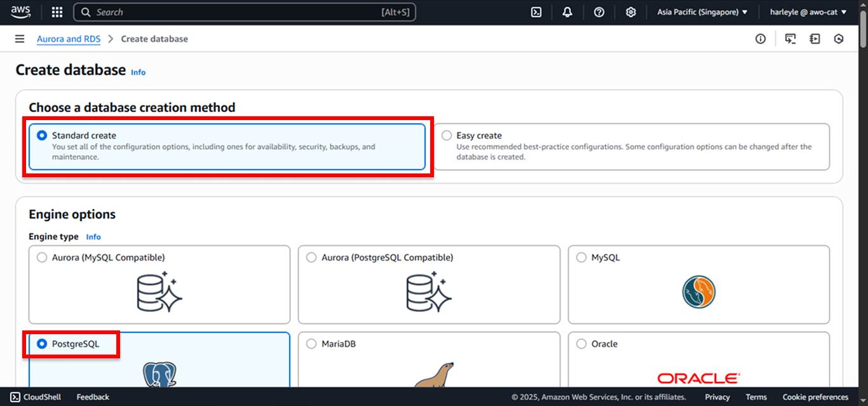The image size is (868, 406).
Task: Choose Oracle engine radio
Action: tap(581, 344)
